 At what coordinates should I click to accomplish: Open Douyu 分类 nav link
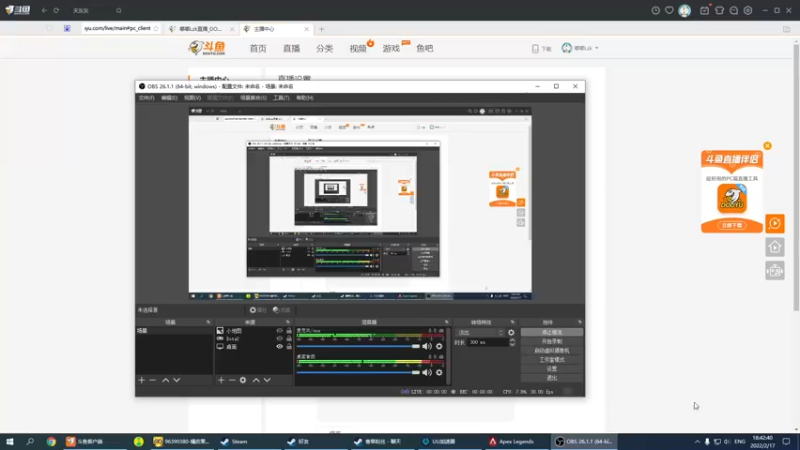coord(324,48)
